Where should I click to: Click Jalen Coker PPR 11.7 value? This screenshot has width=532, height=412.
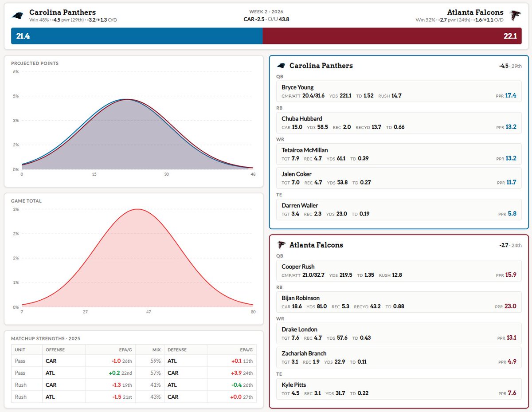coord(506,182)
